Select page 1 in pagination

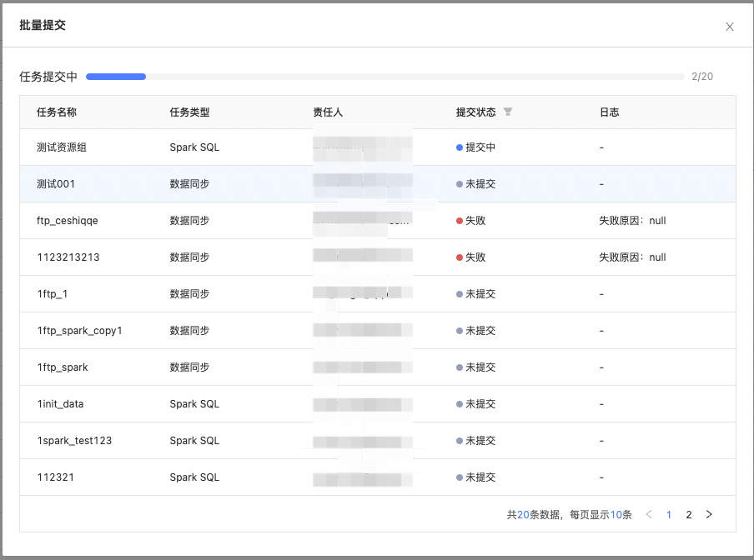pyautogui.click(x=669, y=515)
